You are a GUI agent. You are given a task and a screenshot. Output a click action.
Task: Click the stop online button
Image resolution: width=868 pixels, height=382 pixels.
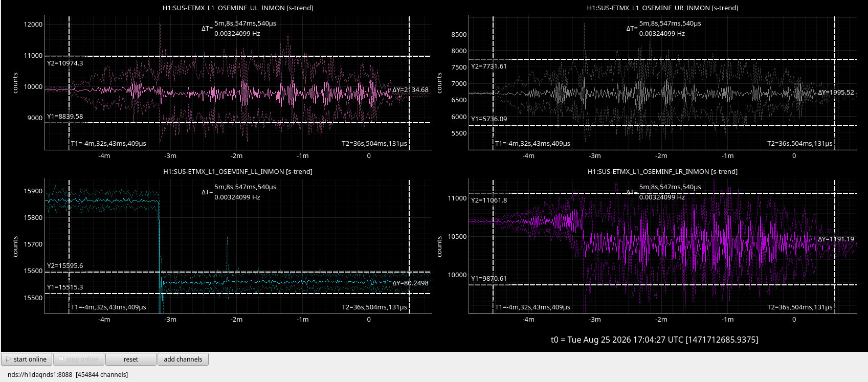pyautogui.click(x=79, y=359)
